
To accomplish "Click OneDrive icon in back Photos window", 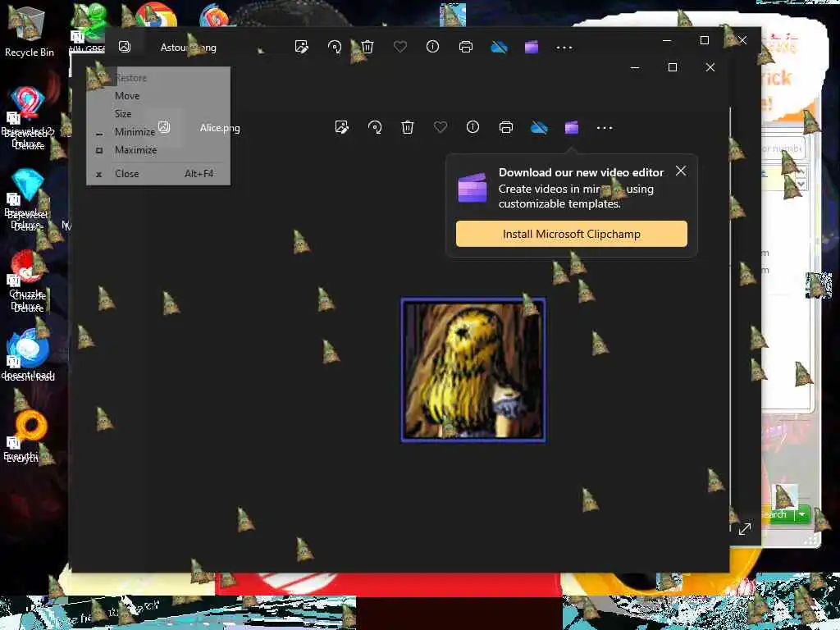I will [x=499, y=47].
